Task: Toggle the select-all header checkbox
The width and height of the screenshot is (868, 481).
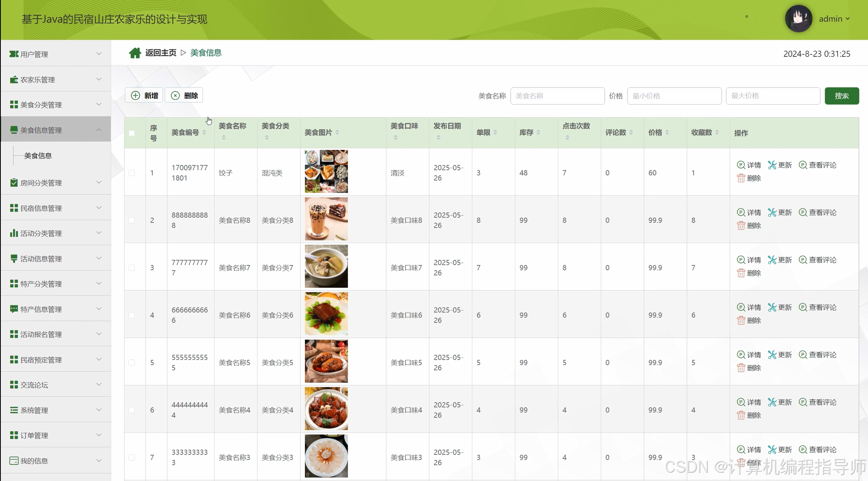Action: click(x=132, y=133)
